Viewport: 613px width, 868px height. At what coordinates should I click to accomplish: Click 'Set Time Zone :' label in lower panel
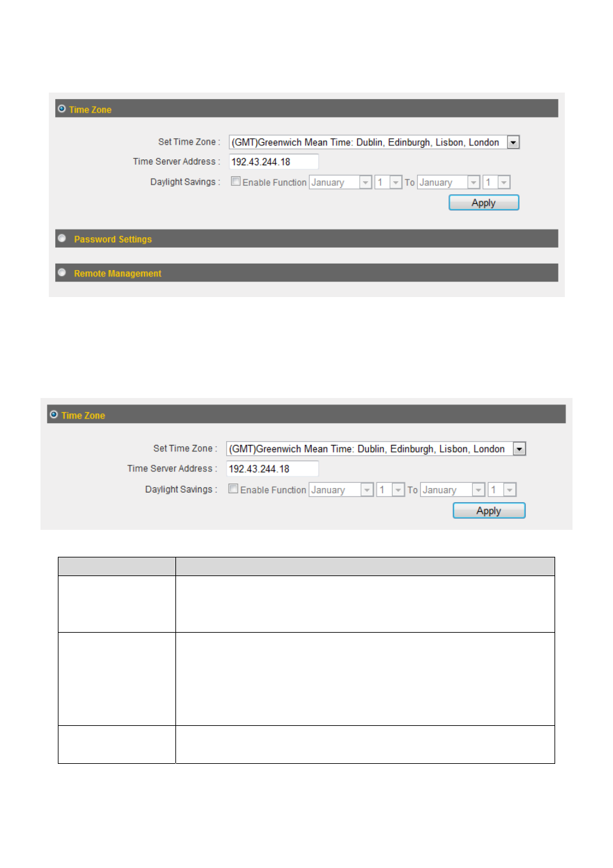185,448
